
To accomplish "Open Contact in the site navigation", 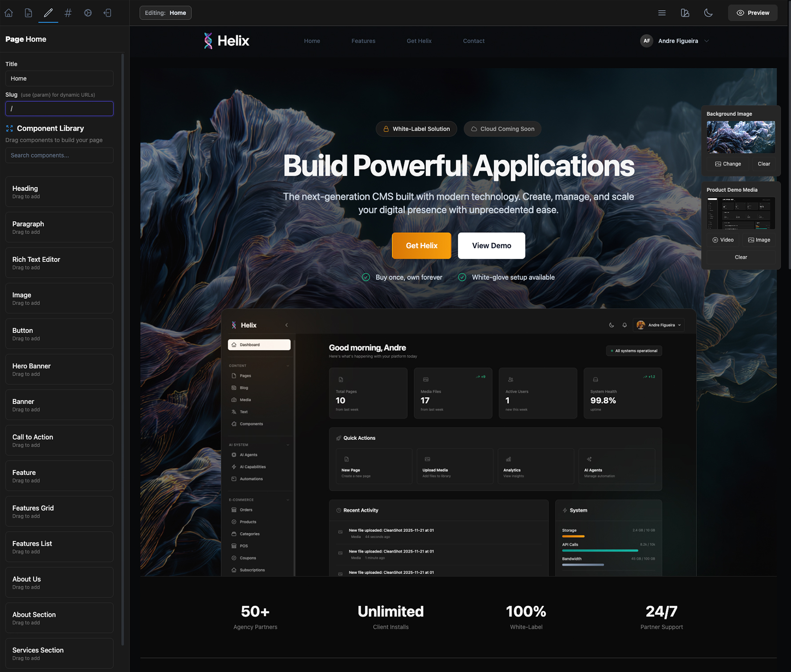I will (474, 41).
